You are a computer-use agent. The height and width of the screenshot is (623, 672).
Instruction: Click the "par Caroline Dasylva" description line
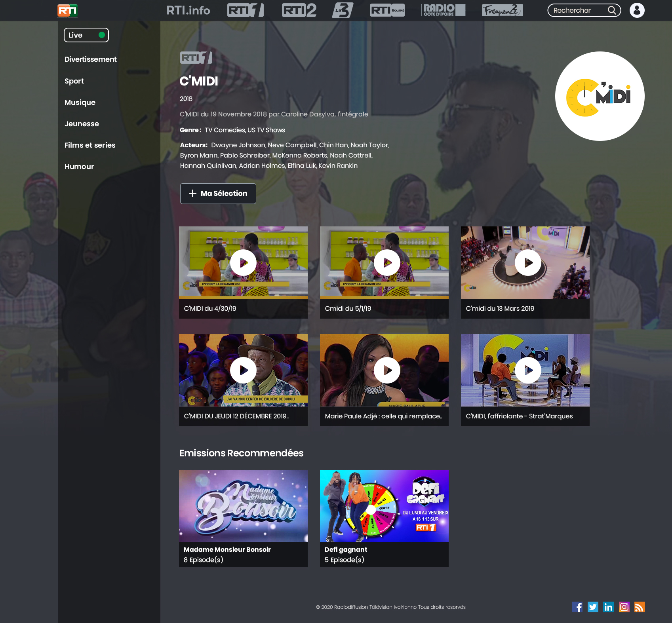point(274,114)
